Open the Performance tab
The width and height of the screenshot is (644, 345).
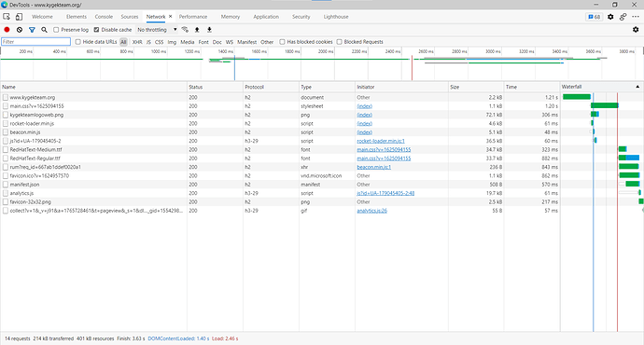(193, 17)
